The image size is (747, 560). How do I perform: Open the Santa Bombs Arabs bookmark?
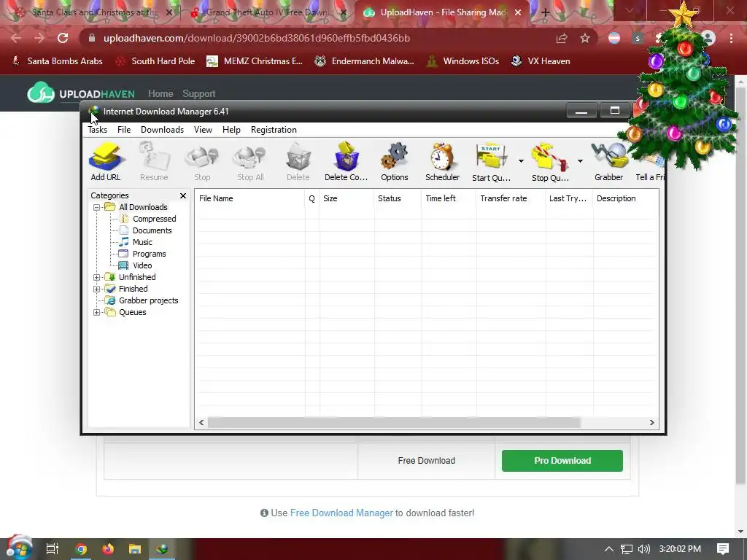click(x=57, y=61)
